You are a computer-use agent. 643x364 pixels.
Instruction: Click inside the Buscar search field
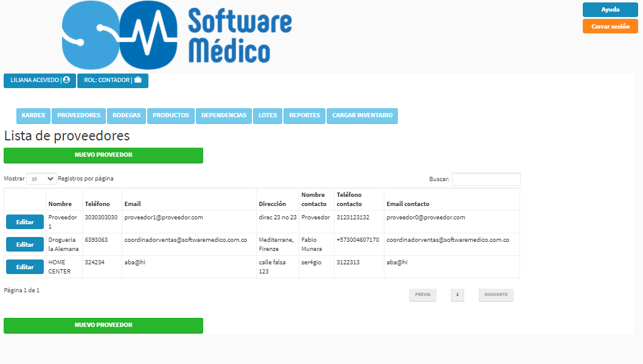tap(487, 179)
